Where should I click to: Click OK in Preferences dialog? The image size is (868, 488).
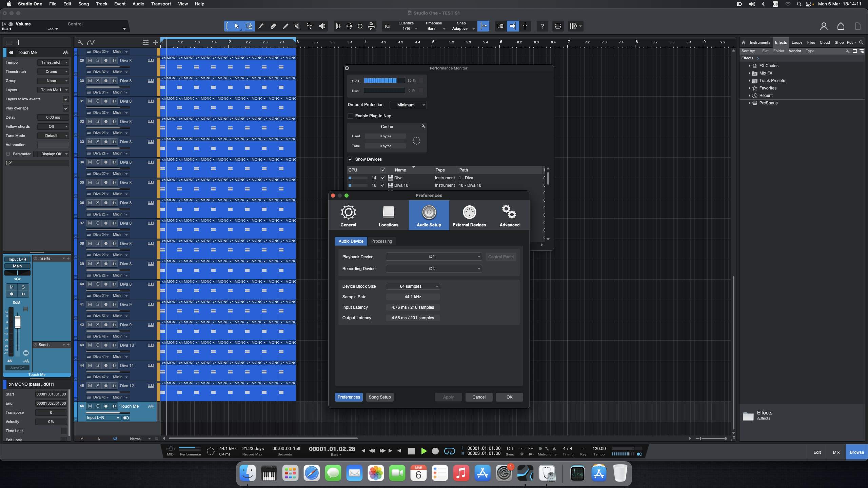[x=509, y=397]
